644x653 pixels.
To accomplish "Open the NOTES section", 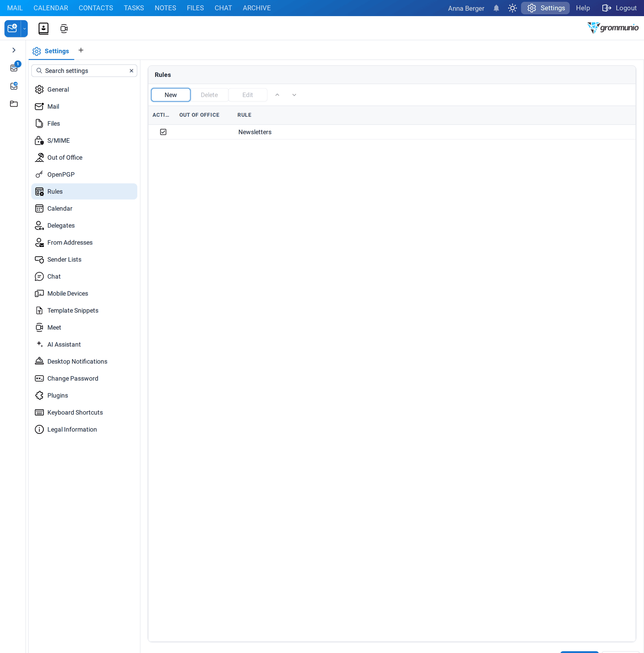I will [x=165, y=8].
